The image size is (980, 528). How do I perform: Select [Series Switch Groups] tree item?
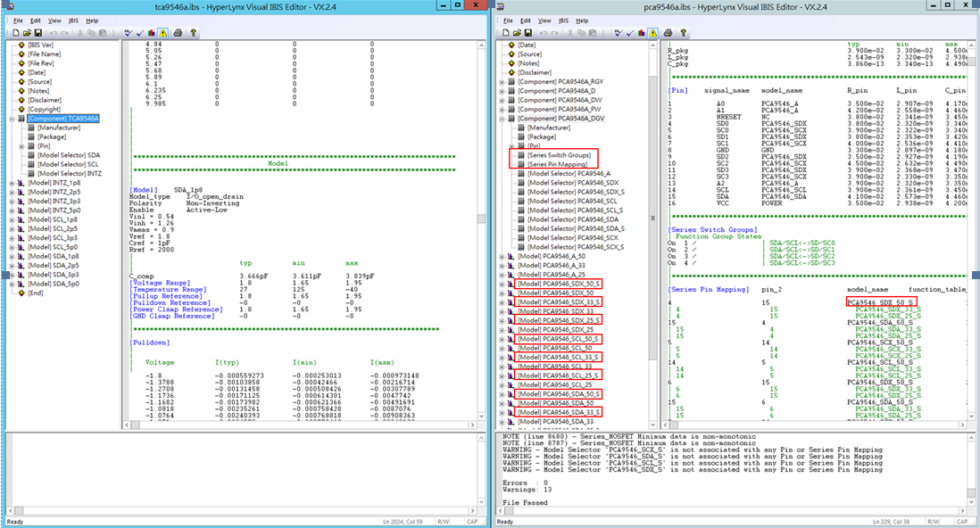[x=559, y=155]
